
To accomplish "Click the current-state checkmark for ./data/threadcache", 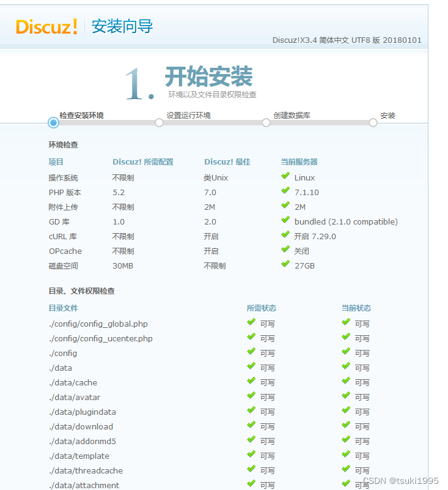I will pyautogui.click(x=346, y=469).
